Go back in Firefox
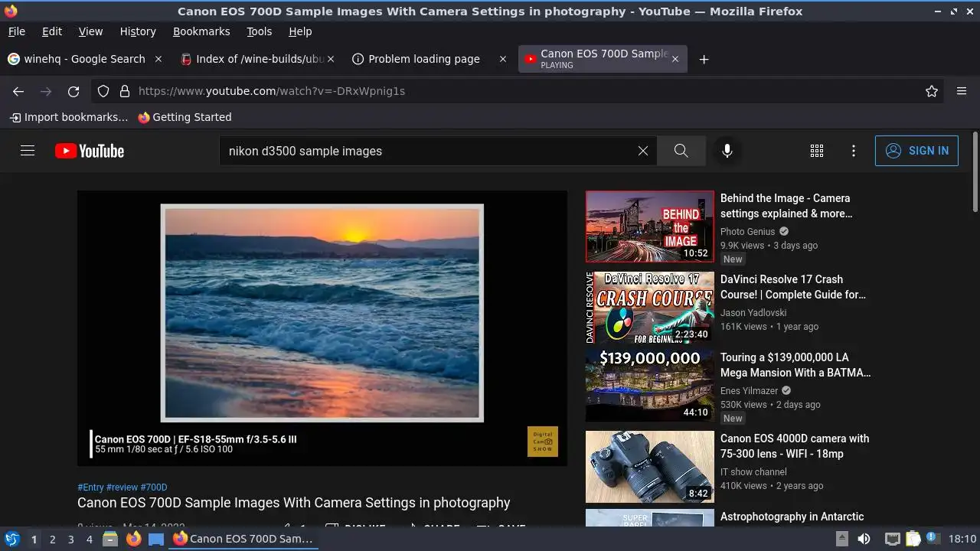This screenshot has width=980, height=551. [x=18, y=91]
